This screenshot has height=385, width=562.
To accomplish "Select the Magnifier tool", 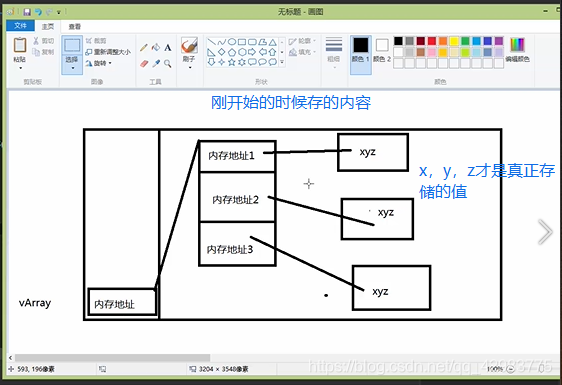I will click(x=168, y=64).
